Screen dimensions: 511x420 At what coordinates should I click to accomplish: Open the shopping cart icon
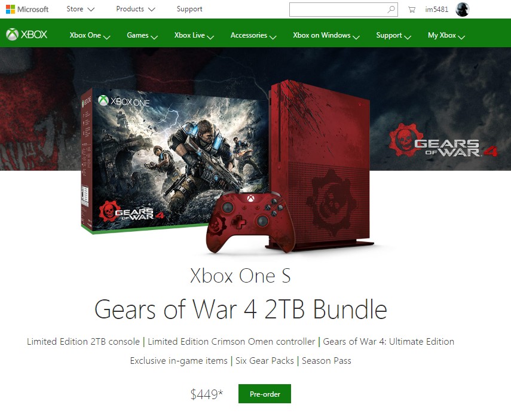click(x=412, y=10)
